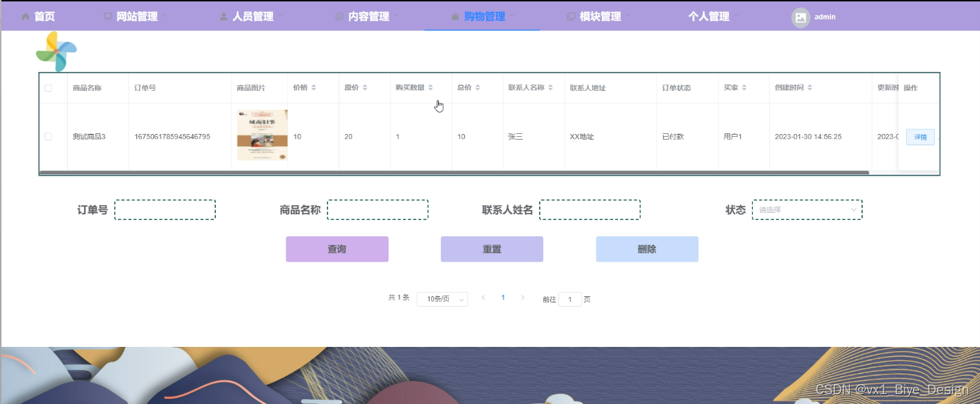Sort table by 原价 column arrows

click(365, 87)
